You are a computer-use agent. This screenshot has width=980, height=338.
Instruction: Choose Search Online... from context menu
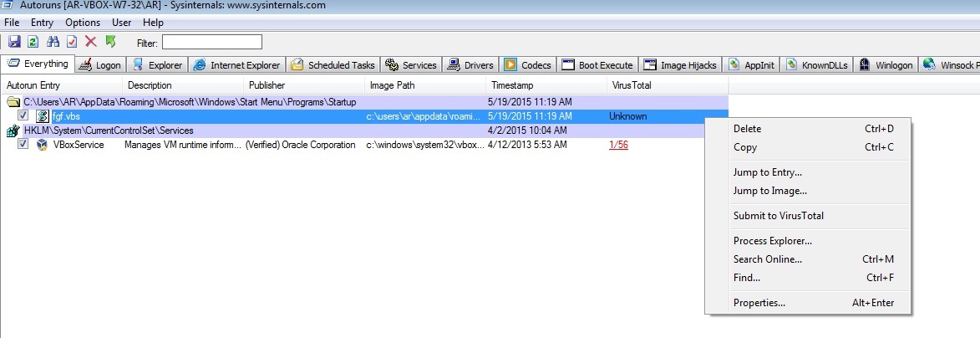pos(808,259)
